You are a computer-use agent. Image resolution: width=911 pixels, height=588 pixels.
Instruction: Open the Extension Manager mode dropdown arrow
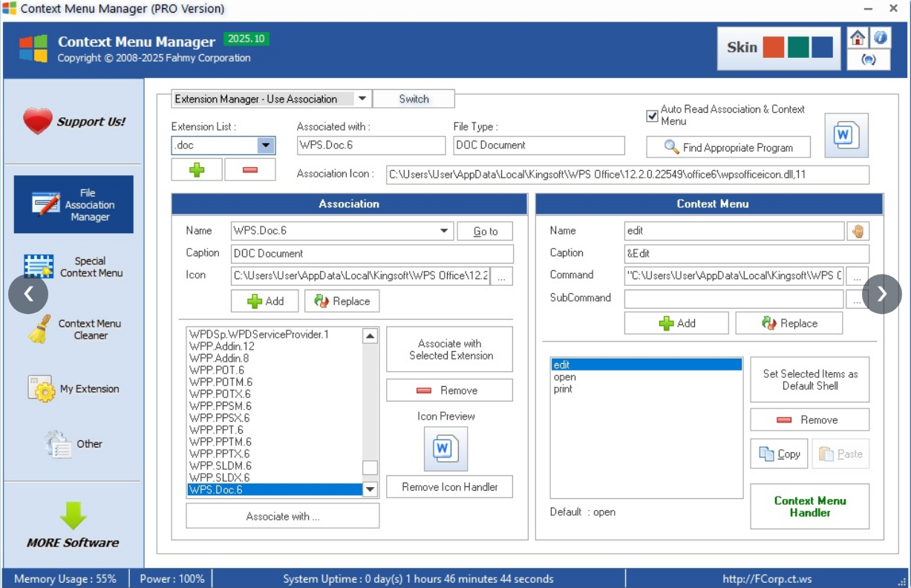pos(362,98)
